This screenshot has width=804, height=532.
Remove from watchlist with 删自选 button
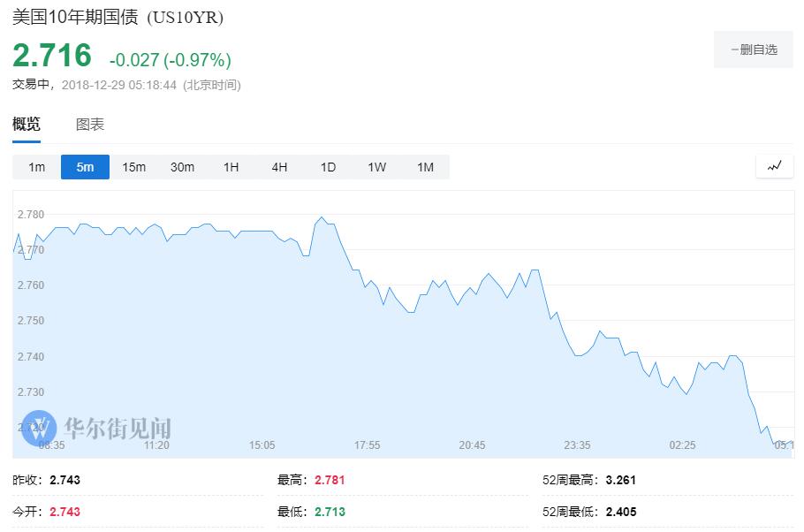click(x=754, y=49)
